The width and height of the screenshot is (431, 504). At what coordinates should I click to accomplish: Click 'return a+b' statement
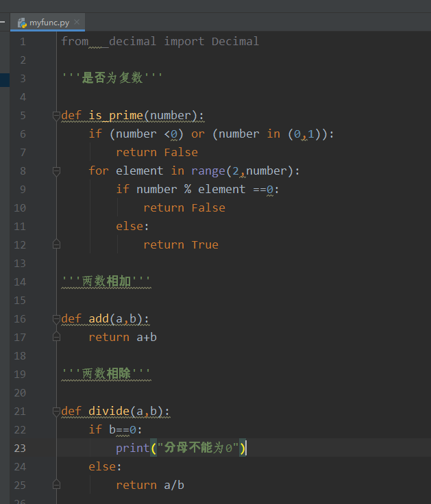123,338
